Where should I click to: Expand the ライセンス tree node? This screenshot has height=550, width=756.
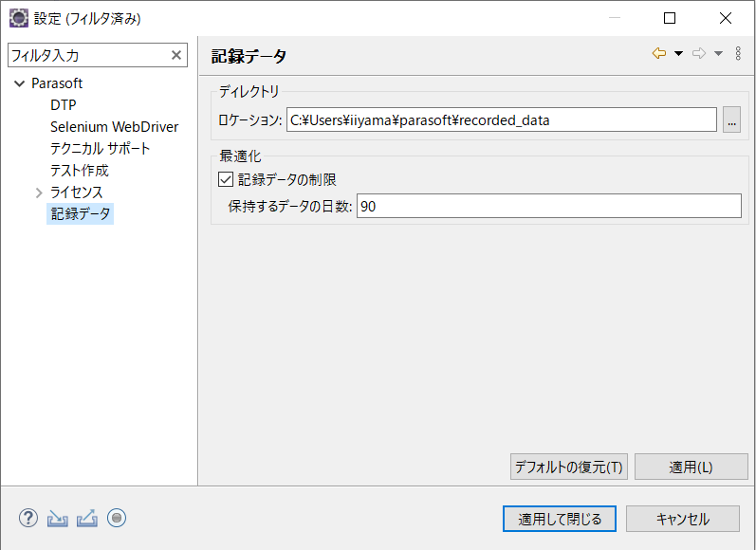tap(39, 192)
